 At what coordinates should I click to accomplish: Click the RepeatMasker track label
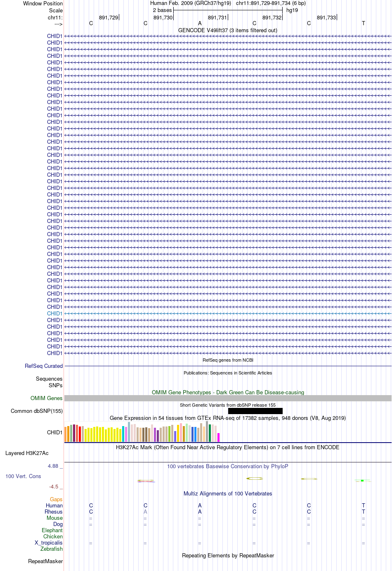[x=45, y=561]
